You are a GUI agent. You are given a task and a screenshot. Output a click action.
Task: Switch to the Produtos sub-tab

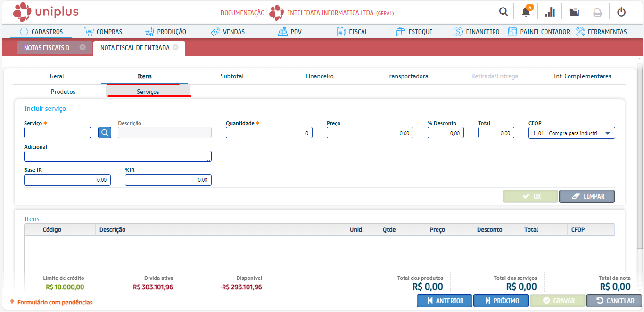point(63,92)
